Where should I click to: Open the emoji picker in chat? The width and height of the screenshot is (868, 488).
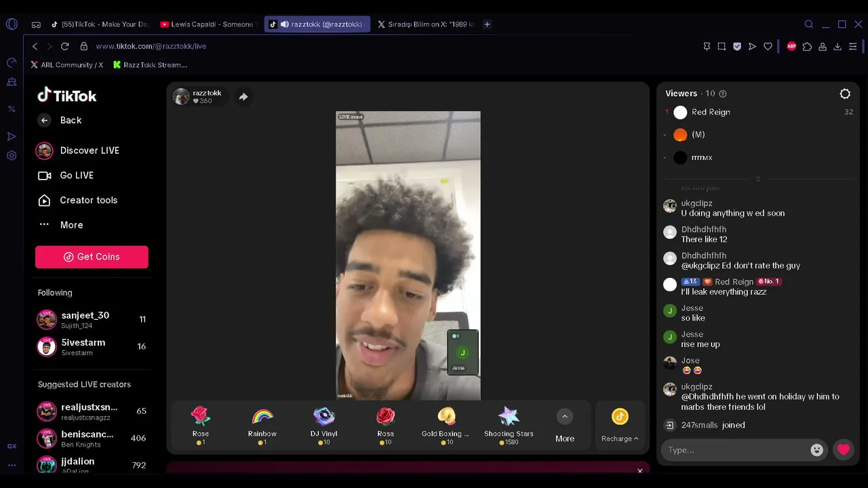point(817,450)
